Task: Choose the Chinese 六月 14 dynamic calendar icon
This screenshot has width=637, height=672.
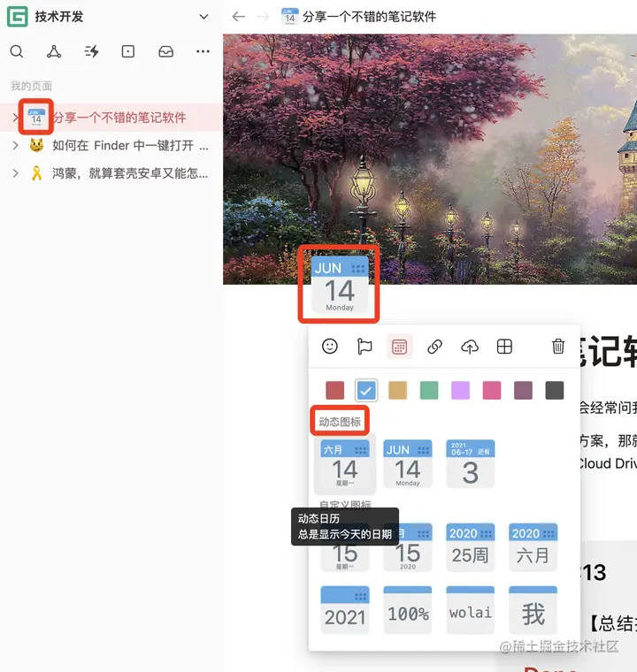Action: click(345, 464)
